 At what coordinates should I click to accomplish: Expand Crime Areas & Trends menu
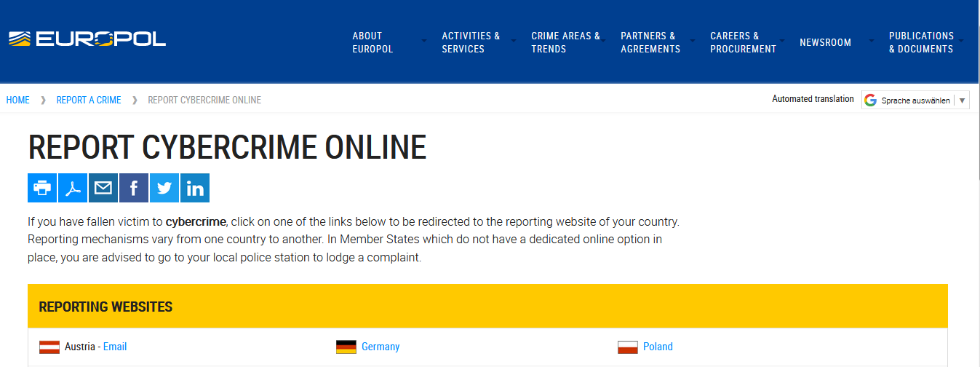(565, 42)
